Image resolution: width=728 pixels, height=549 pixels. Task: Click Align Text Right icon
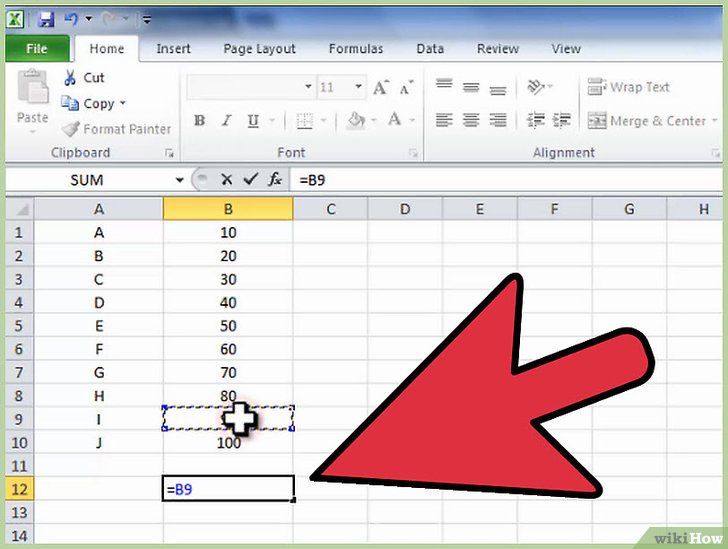pos(498,121)
